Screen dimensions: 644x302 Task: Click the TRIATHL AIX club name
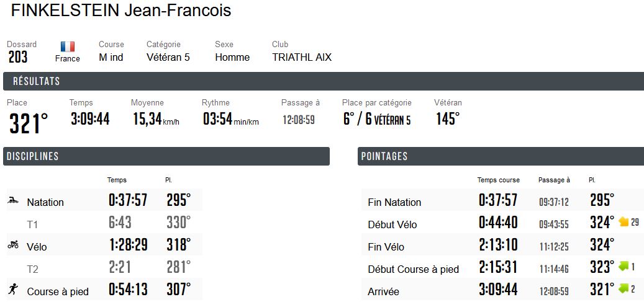(302, 58)
